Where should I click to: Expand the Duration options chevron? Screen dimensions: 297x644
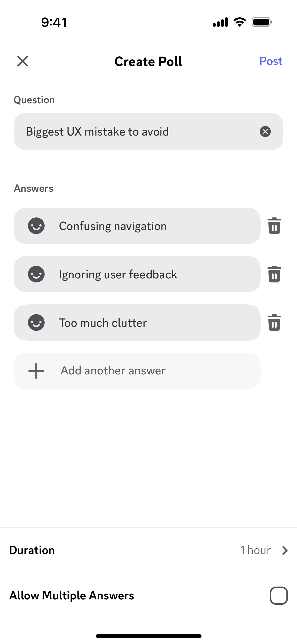click(285, 550)
